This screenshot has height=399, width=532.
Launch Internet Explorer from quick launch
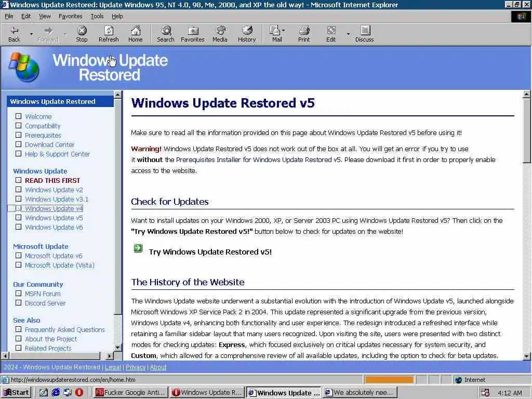point(56,393)
